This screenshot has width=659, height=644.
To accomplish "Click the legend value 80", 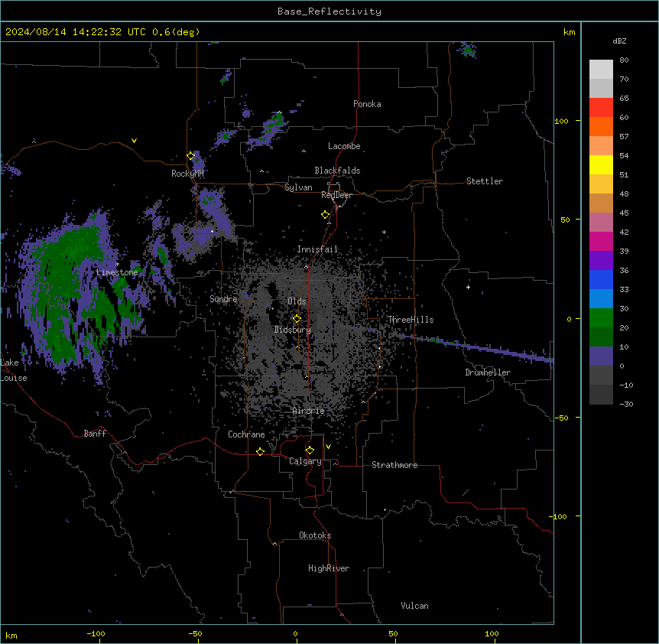I will 624,60.
